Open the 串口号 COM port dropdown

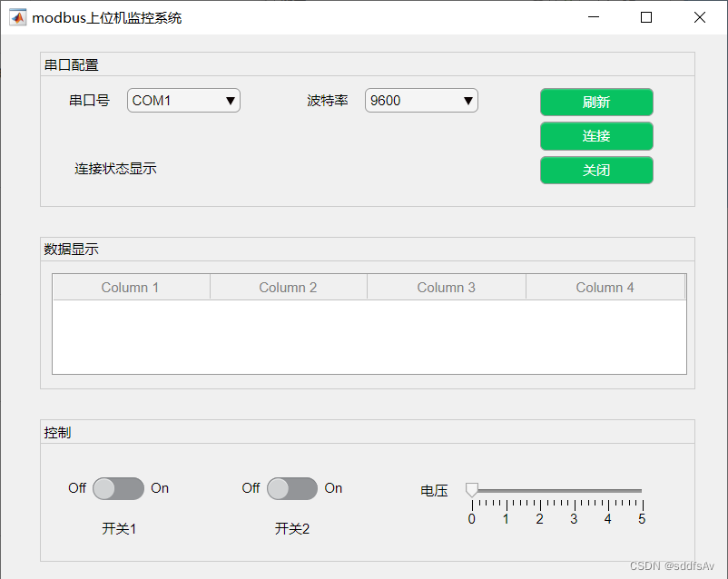(x=183, y=100)
